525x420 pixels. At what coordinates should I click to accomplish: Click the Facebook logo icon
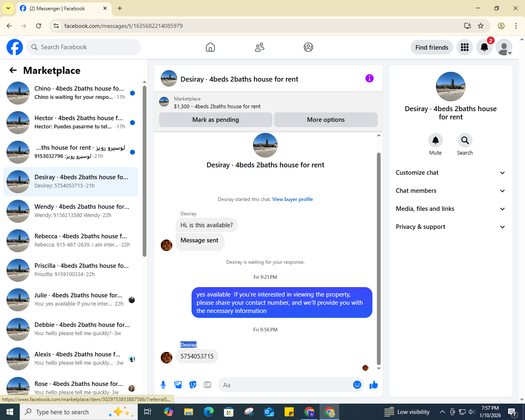[15, 47]
